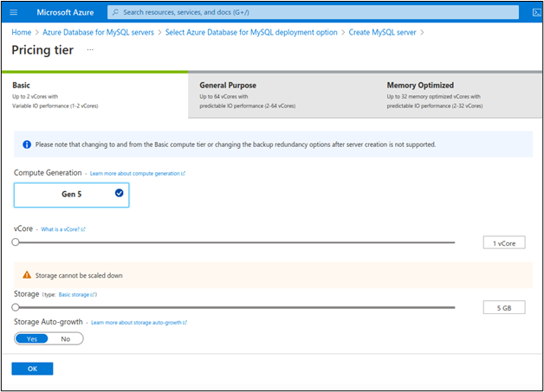The width and height of the screenshot is (544, 392).
Task: Click the info icon in notice banner
Action: 27,145
